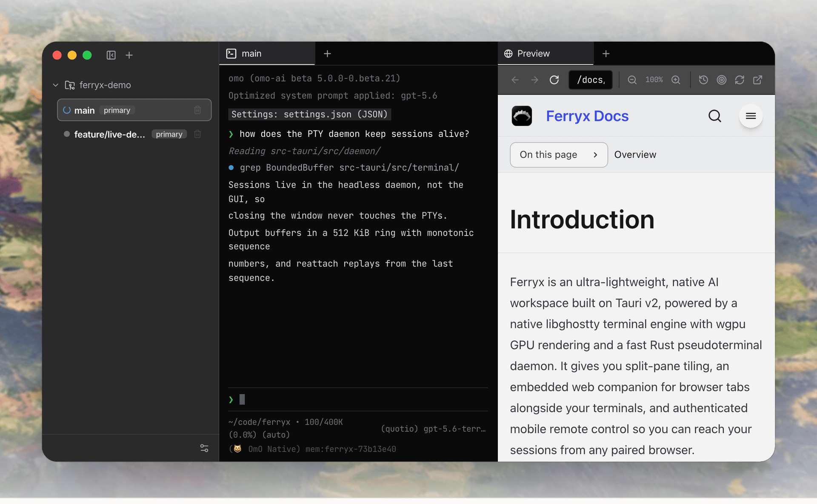
Task: Click the /docs URL field
Action: coord(591,80)
